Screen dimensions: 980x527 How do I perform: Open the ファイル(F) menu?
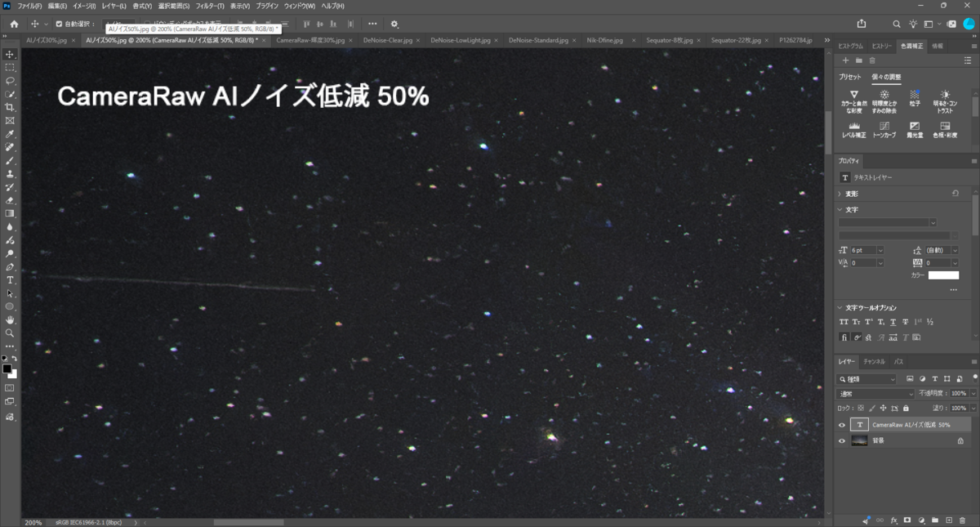[29, 6]
